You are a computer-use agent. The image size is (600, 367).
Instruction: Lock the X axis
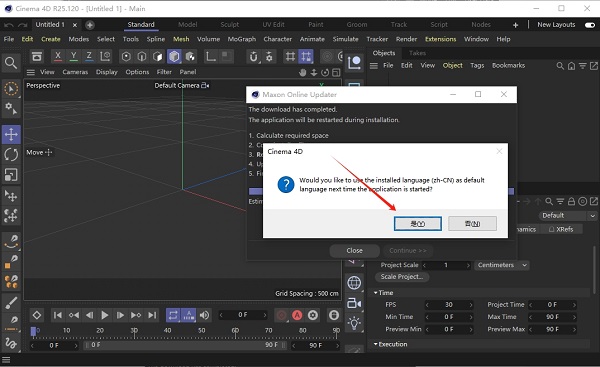(x=58, y=57)
